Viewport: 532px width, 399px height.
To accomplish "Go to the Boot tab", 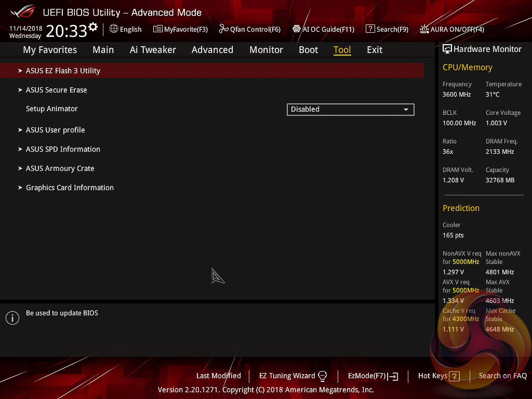I will (x=308, y=50).
